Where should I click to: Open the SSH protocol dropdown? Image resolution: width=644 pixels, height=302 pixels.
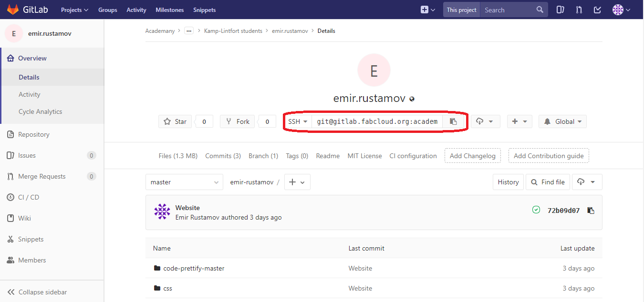click(x=298, y=121)
